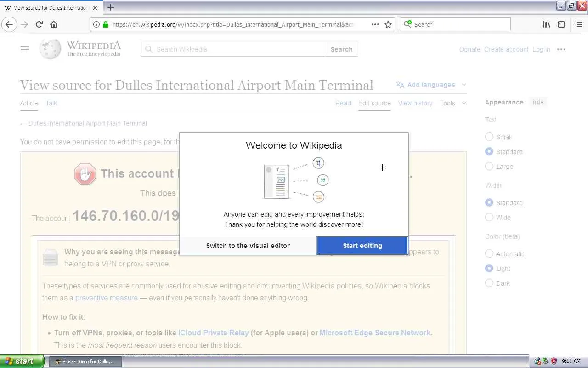Image resolution: width=588 pixels, height=368 pixels.
Task: Open the Create account link
Action: click(506, 49)
